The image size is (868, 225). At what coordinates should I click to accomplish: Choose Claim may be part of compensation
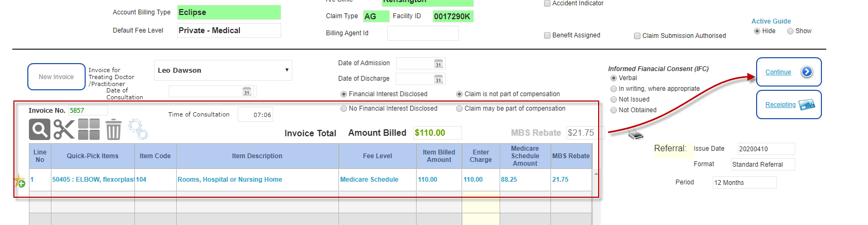click(x=459, y=108)
